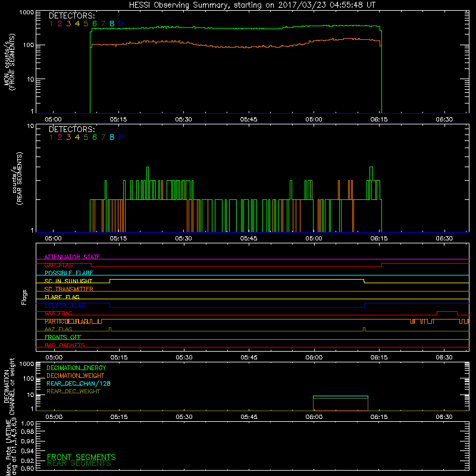The width and height of the screenshot is (476, 476).
Task: Click the GAP_FLAG label
Action: click(x=58, y=265)
